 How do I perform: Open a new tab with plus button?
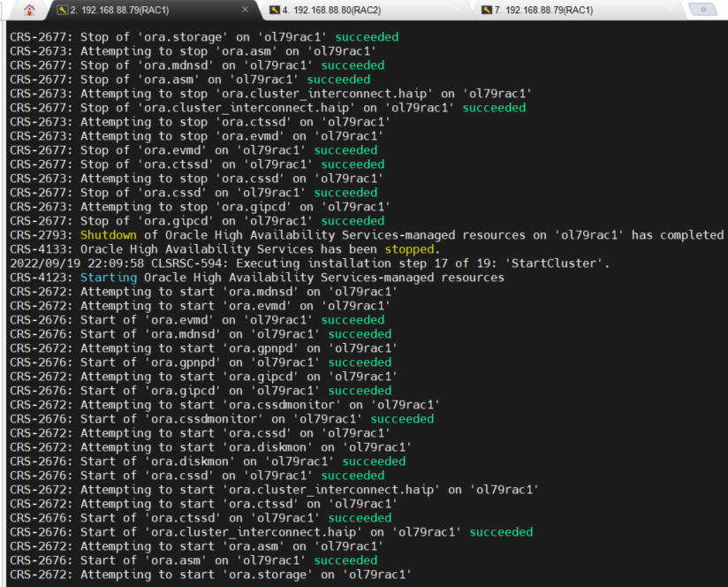[703, 10]
